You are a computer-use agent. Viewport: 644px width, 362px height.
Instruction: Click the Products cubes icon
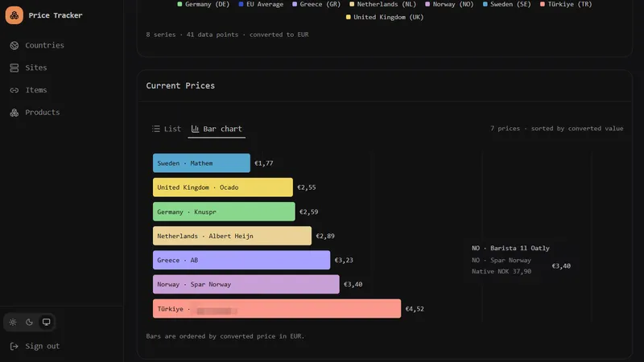pos(14,113)
